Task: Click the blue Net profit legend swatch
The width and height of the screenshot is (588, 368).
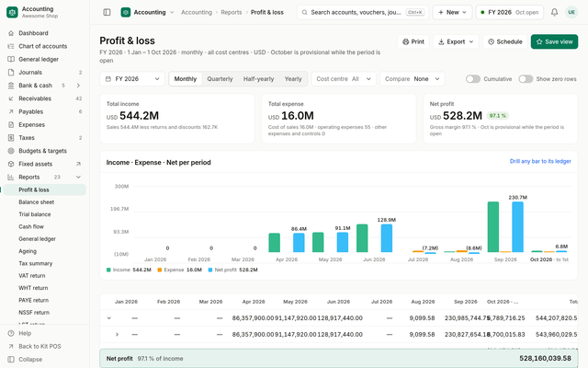Action: click(210, 270)
